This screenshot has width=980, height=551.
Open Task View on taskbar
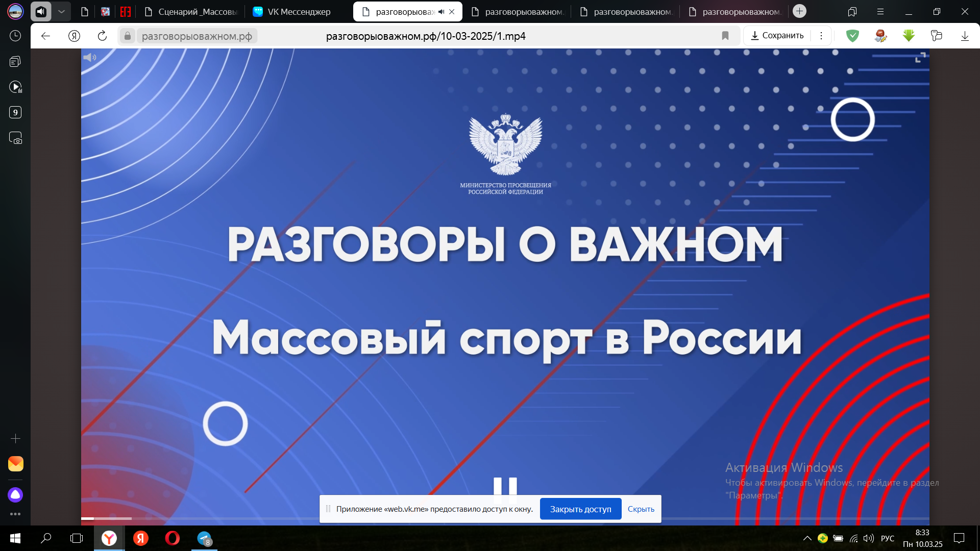(77, 538)
